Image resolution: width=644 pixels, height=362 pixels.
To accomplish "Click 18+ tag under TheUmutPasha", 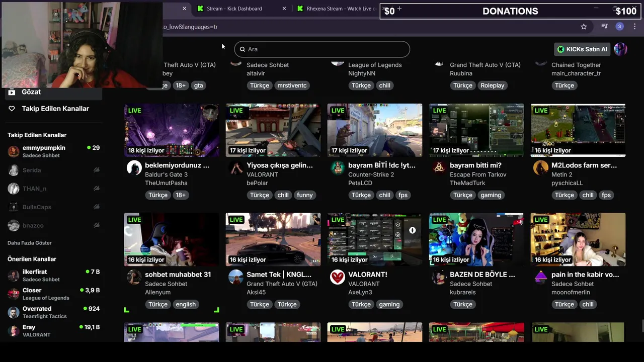I will point(181,195).
